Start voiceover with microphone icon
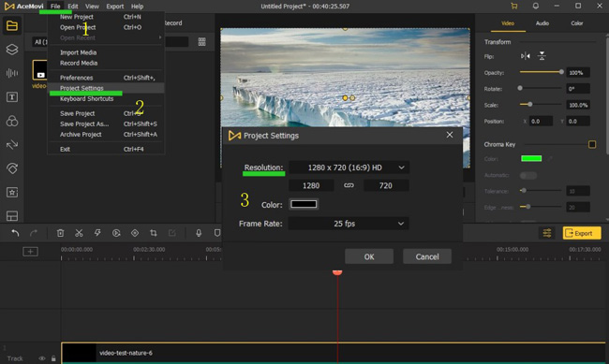Screen dimensions: 609x364 (x=199, y=233)
